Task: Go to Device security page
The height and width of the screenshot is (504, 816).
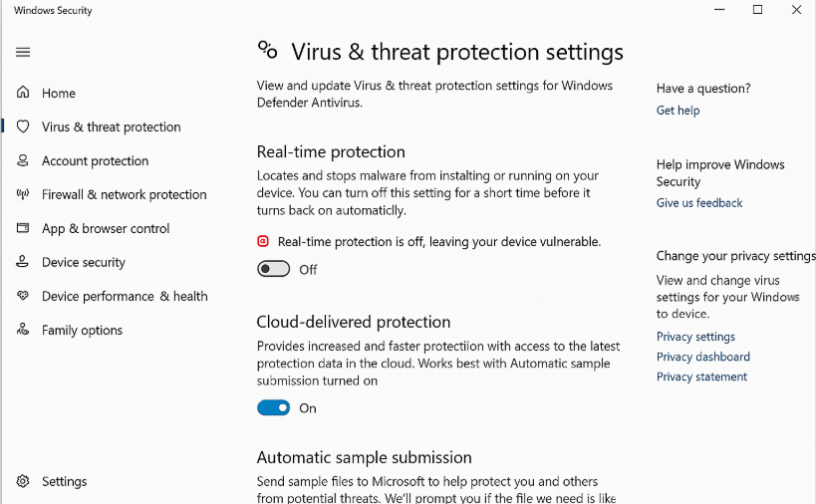Action: 84,262
